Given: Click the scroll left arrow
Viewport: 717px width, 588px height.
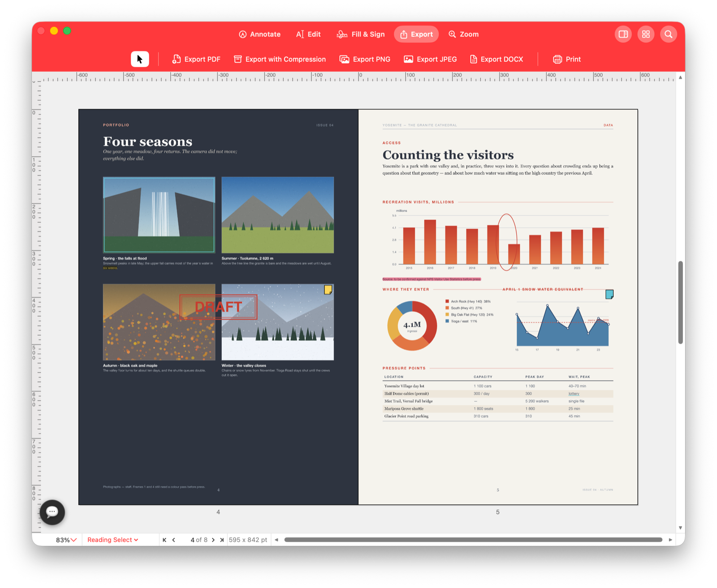Looking at the screenshot, I should click(x=276, y=540).
